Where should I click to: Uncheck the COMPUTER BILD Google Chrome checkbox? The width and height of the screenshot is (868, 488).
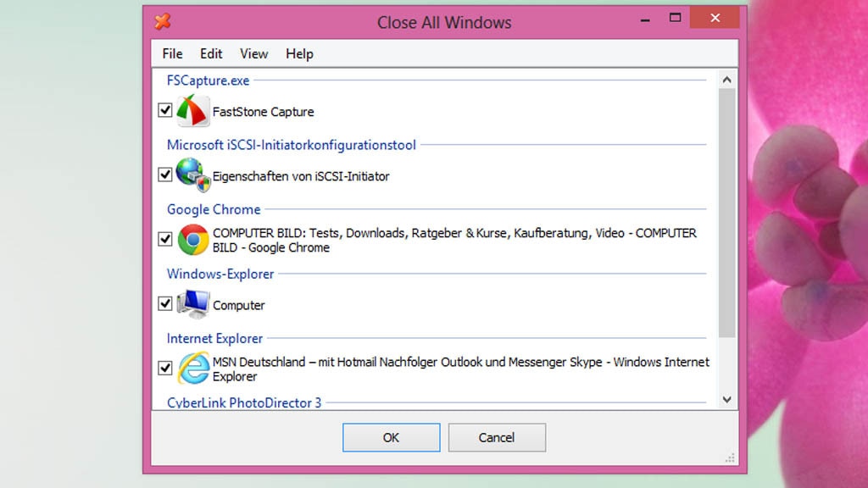tap(165, 239)
